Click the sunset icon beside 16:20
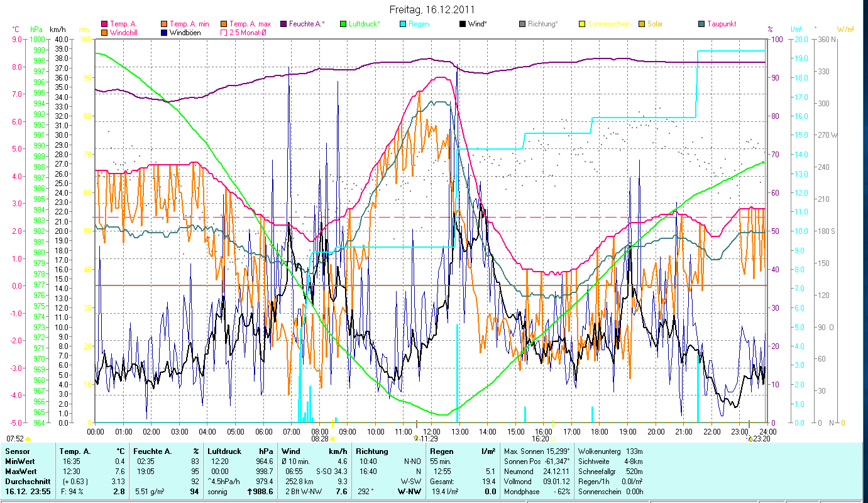 (x=554, y=438)
